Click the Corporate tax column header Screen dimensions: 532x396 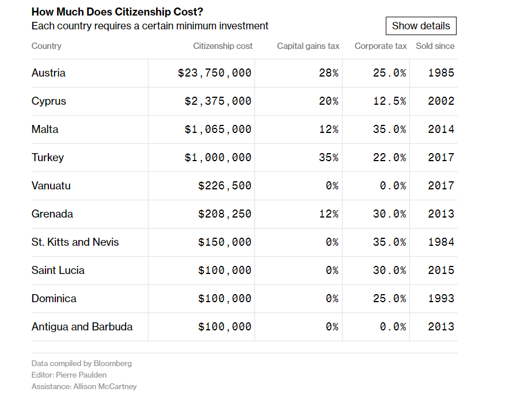[381, 46]
